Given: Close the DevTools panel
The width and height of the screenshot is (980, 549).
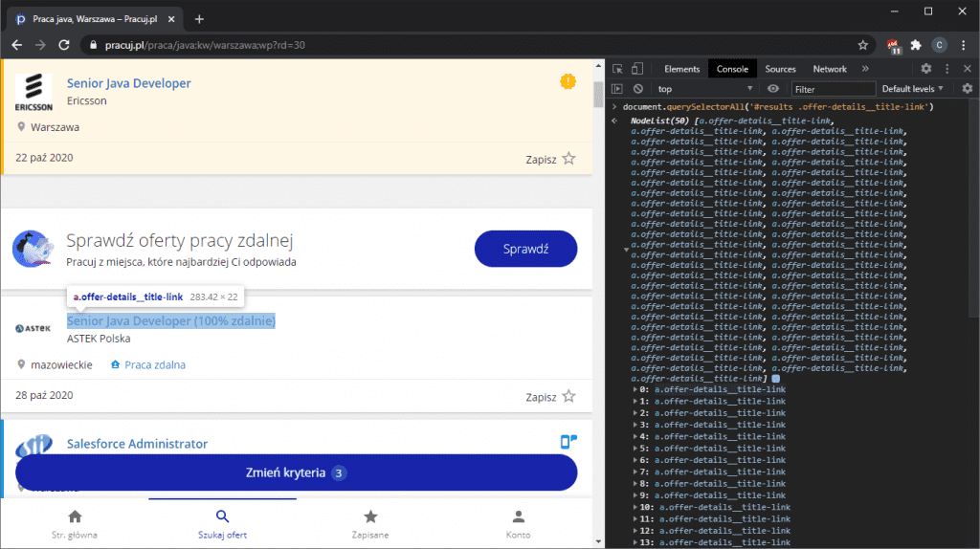Looking at the screenshot, I should [x=968, y=69].
